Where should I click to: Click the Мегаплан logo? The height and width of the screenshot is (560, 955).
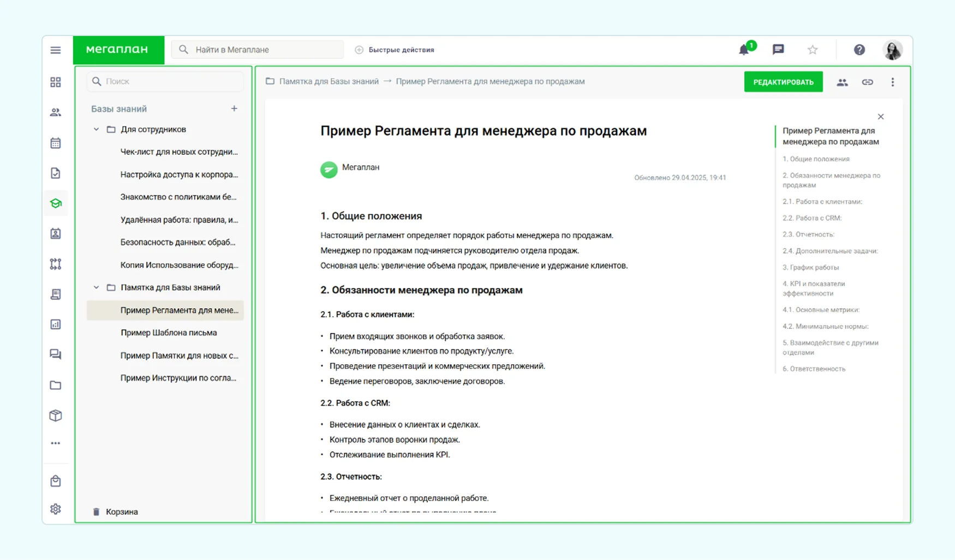click(x=118, y=50)
